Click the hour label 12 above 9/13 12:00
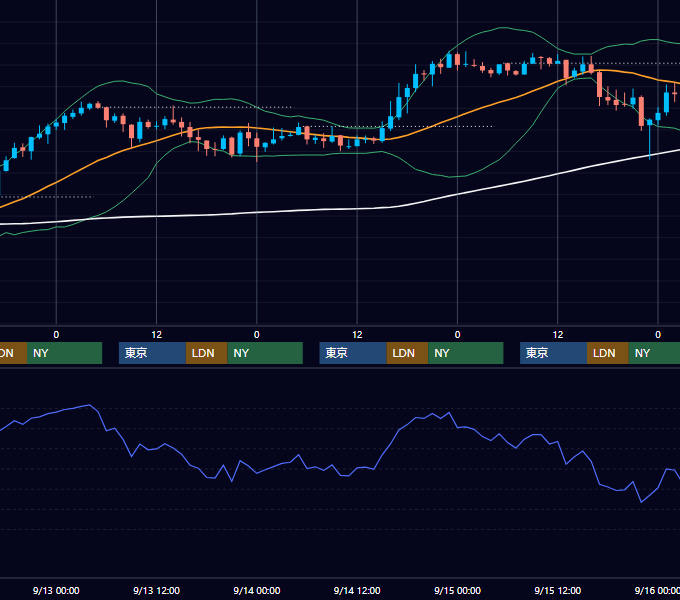This screenshot has height=600, width=680. click(157, 335)
